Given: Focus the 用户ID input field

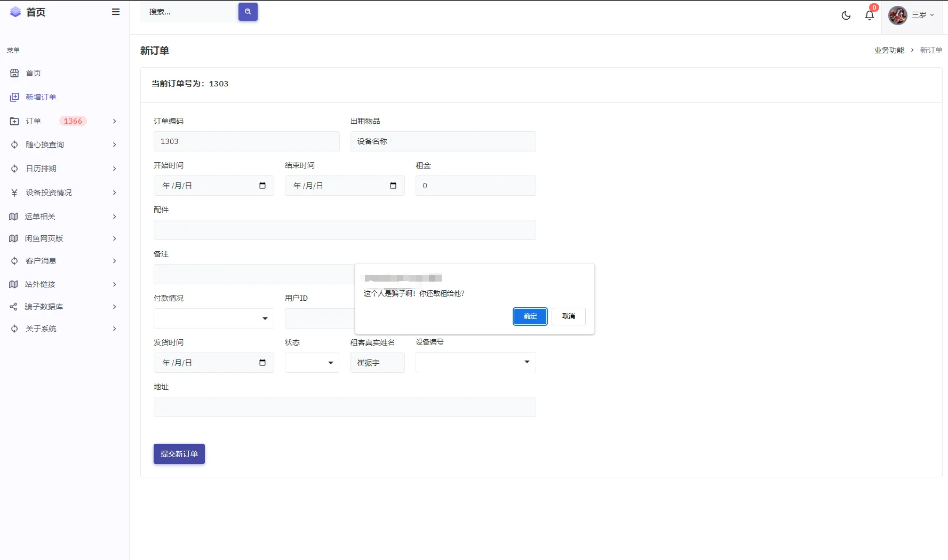Looking at the screenshot, I should pos(320,318).
